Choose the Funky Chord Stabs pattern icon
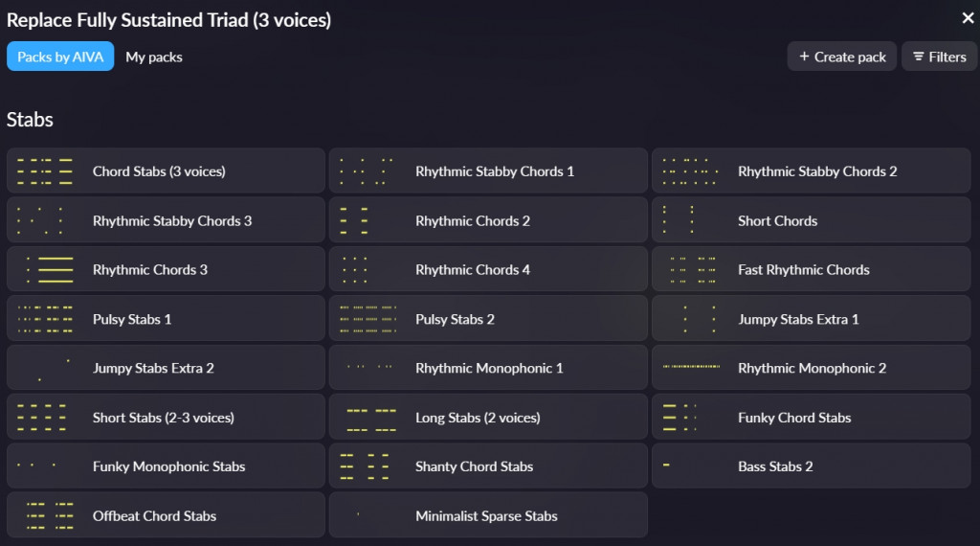 pos(680,417)
